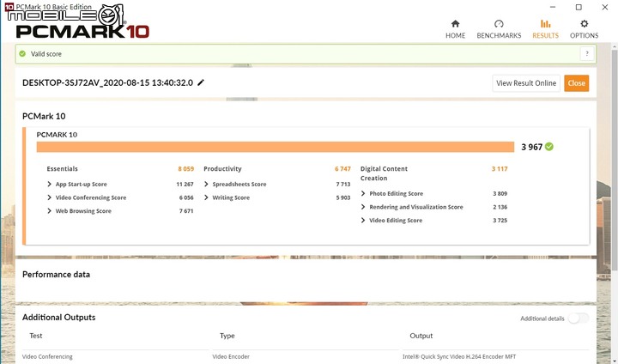Click the Results bar chart icon
This screenshot has height=364, width=618.
(x=546, y=24)
